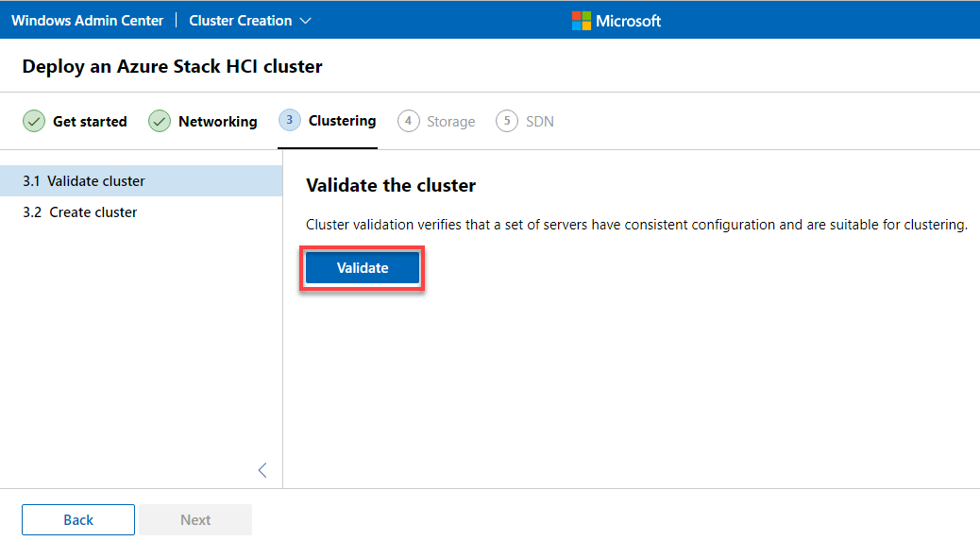Select 3.1 Validate cluster in sidebar
Viewport: 980px width, 558px height.
click(142, 181)
